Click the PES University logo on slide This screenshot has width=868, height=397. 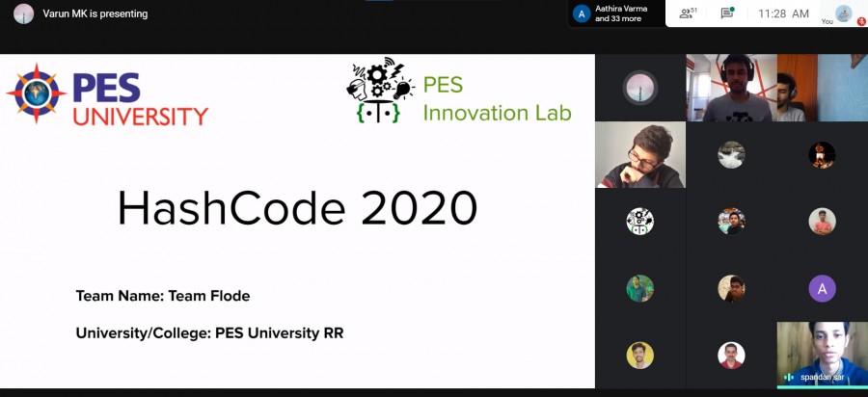click(x=108, y=96)
